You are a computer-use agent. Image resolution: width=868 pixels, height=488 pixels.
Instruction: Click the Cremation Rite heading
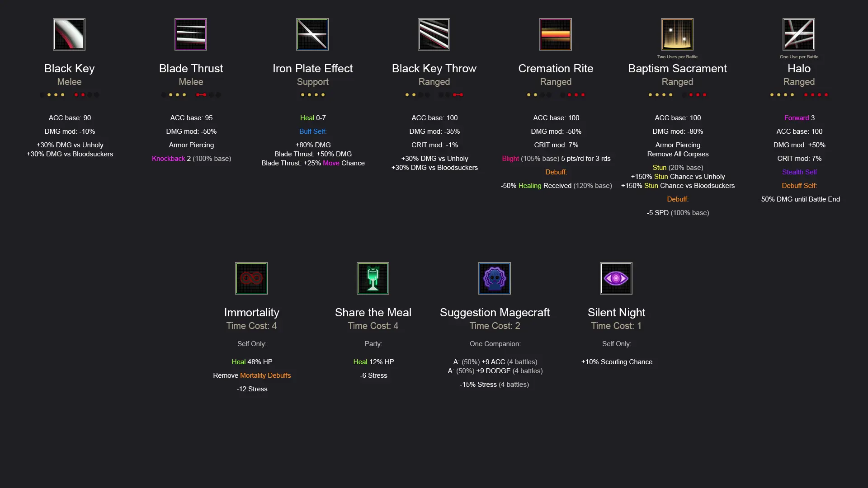[556, 69]
